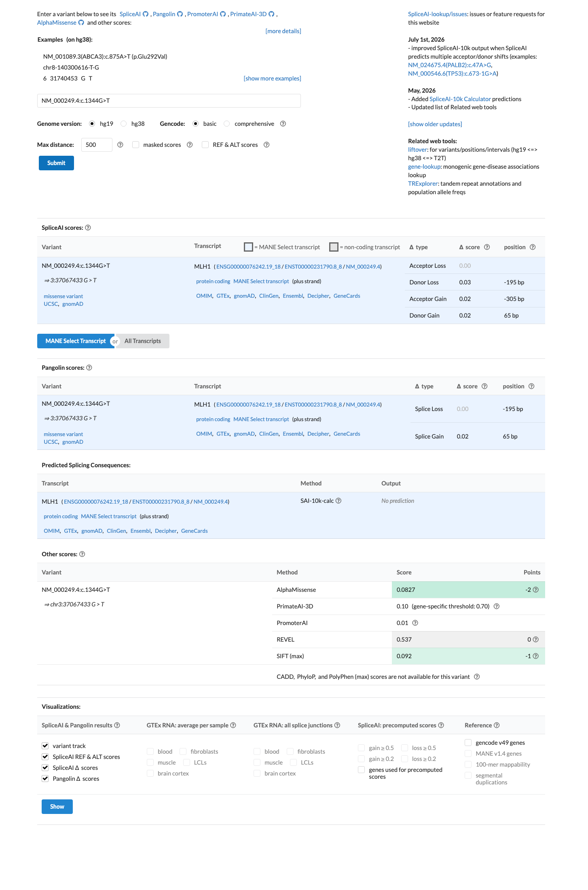Screen dimensions: 588x890
Task: Click the Max distance input field
Action: click(97, 145)
